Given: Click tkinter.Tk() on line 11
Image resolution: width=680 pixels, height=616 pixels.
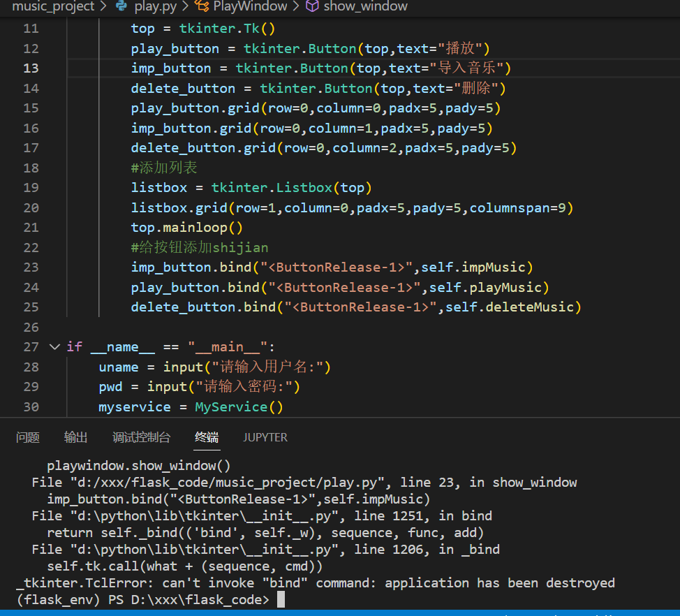Looking at the screenshot, I should coord(227,29).
